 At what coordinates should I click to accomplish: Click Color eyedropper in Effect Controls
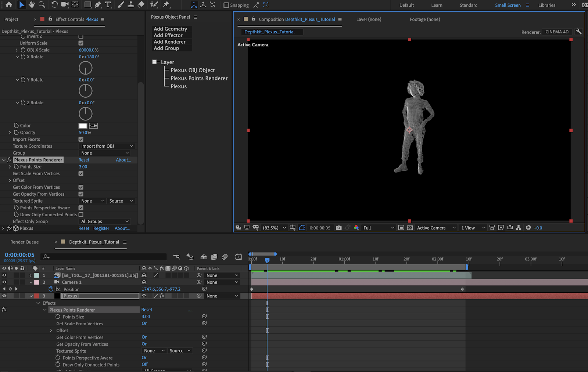[93, 126]
